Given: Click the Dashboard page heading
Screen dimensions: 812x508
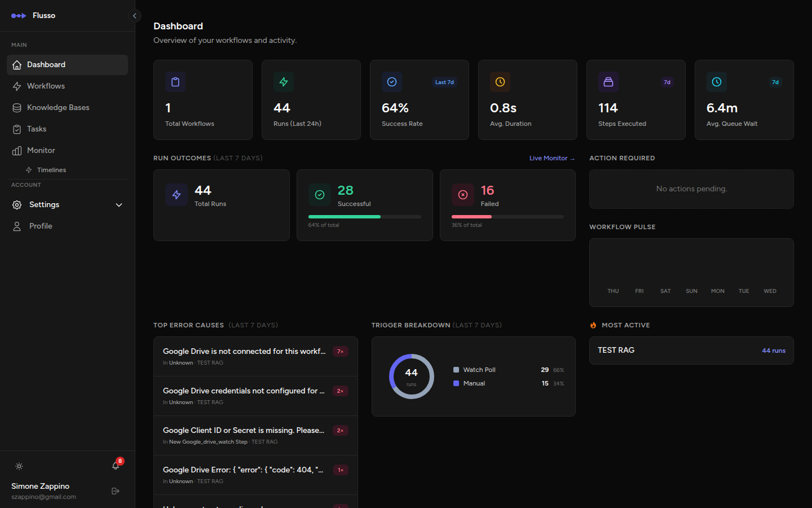Looking at the screenshot, I should coord(178,26).
